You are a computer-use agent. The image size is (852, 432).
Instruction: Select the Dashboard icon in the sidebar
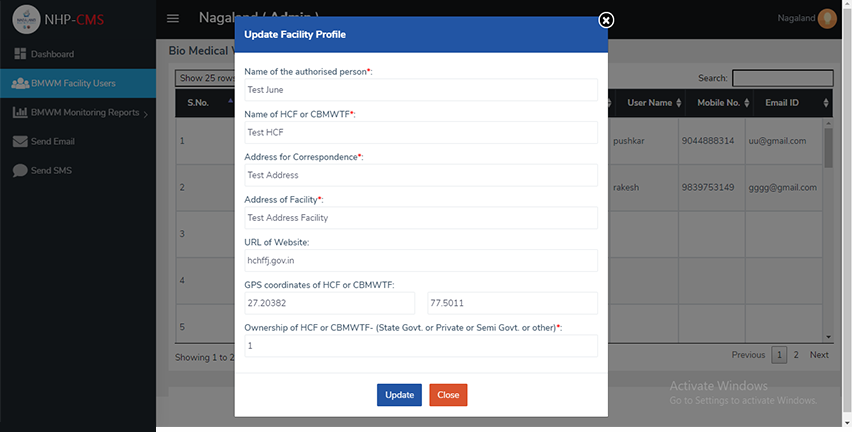pos(20,53)
